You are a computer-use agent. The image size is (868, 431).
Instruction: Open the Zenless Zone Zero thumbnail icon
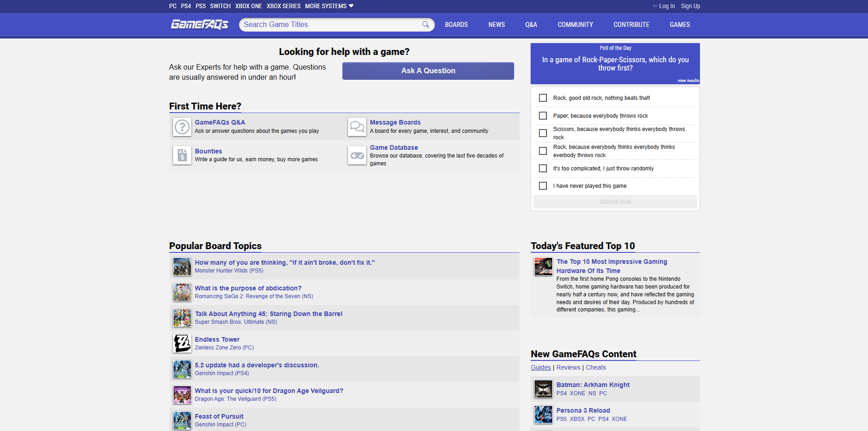click(182, 344)
